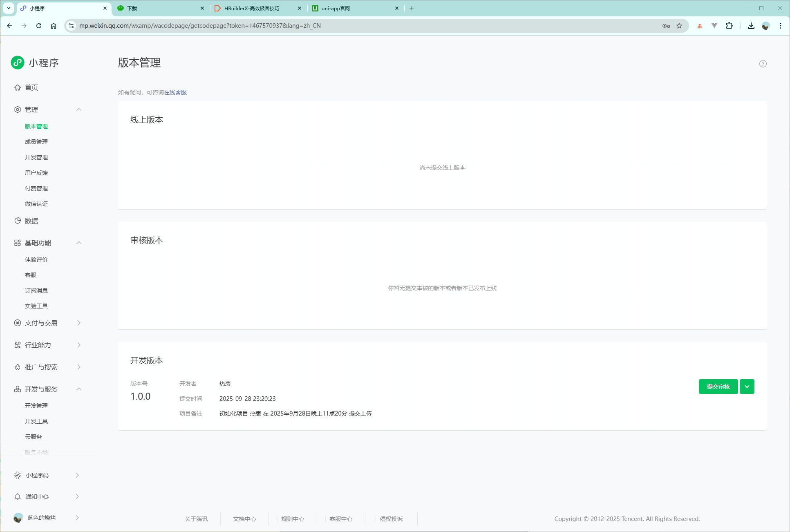Expand the 通知中心 menu
This screenshot has width=790, height=532.
[x=77, y=496]
